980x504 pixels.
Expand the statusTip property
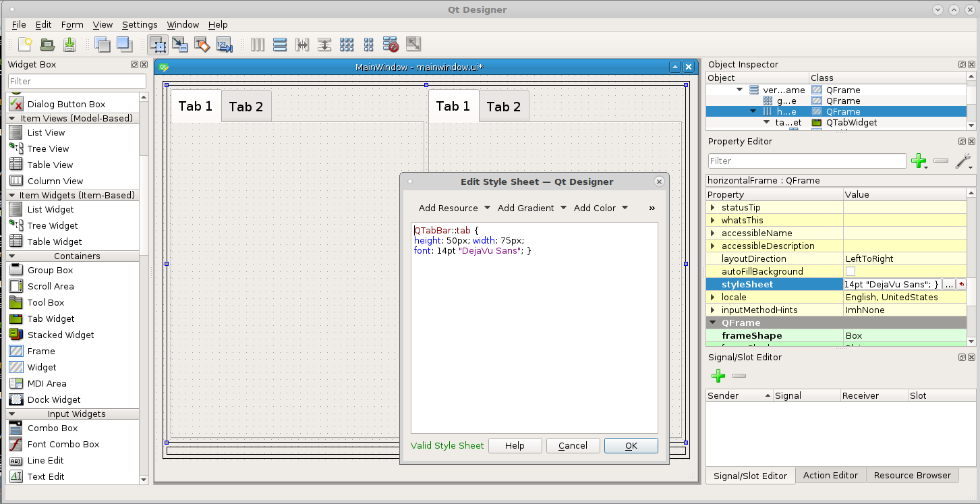[713, 207]
